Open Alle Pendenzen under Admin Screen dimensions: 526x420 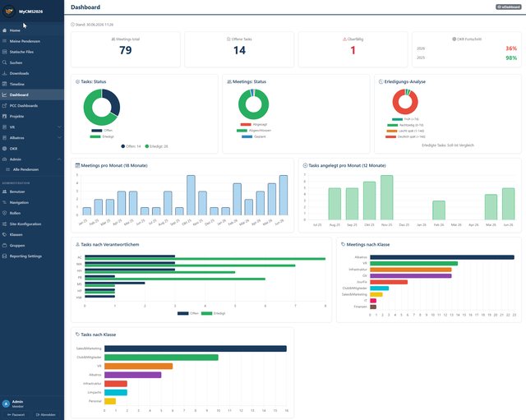25,170
